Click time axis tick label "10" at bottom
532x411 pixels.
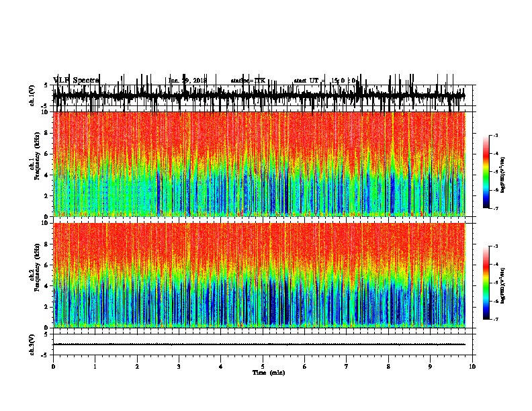472,366
